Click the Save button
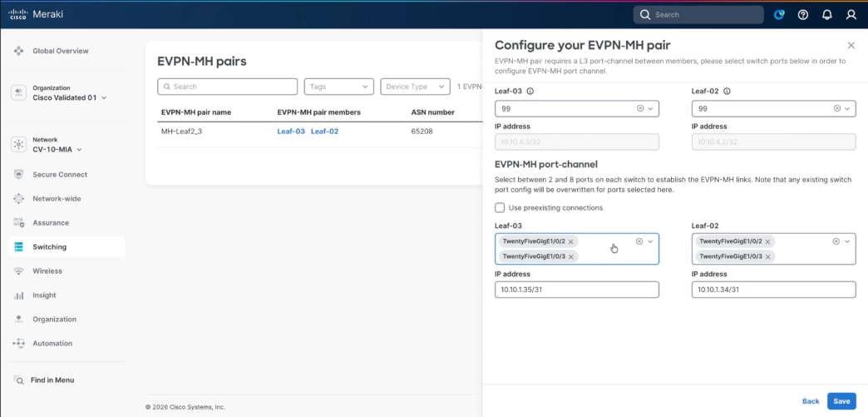The height and width of the screenshot is (417, 868). tap(841, 401)
